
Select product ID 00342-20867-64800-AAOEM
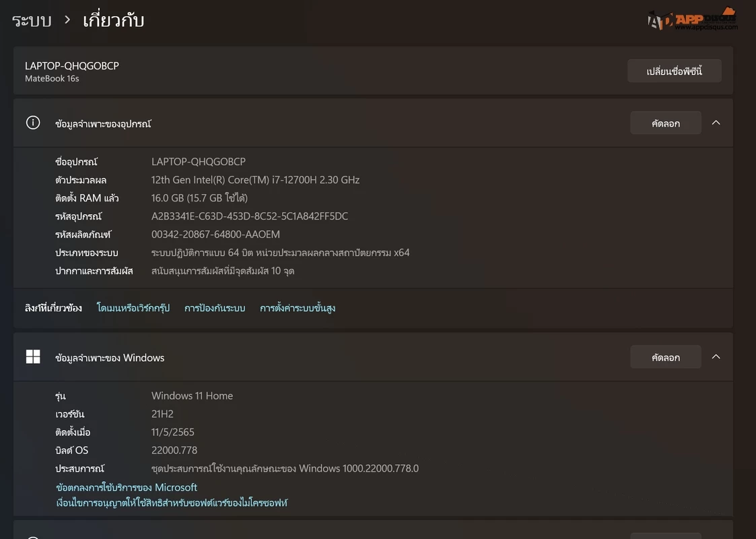pyautogui.click(x=215, y=234)
